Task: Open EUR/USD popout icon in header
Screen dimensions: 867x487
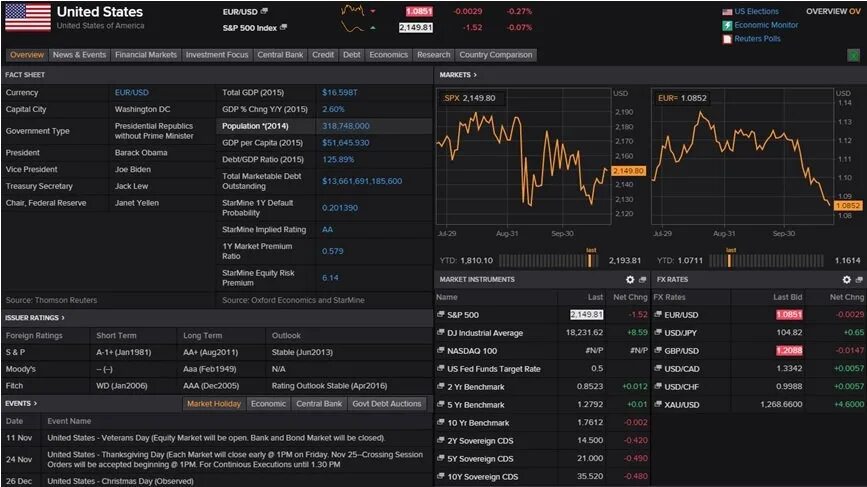Action: pyautogui.click(x=264, y=11)
